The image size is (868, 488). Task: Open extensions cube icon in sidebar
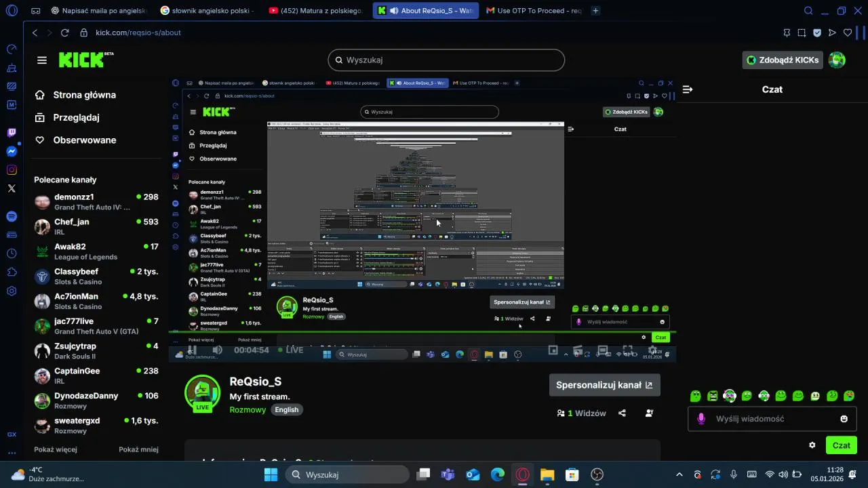tap(12, 272)
